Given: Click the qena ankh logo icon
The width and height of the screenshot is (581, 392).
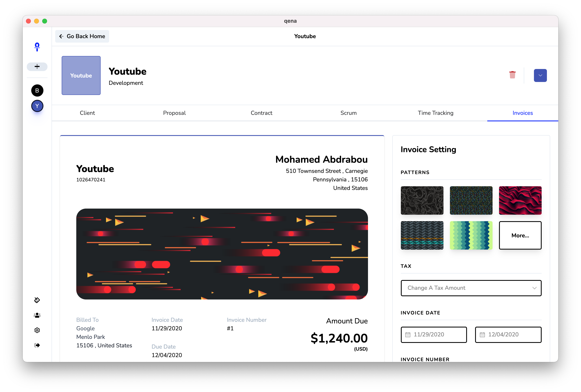Looking at the screenshot, I should point(37,47).
